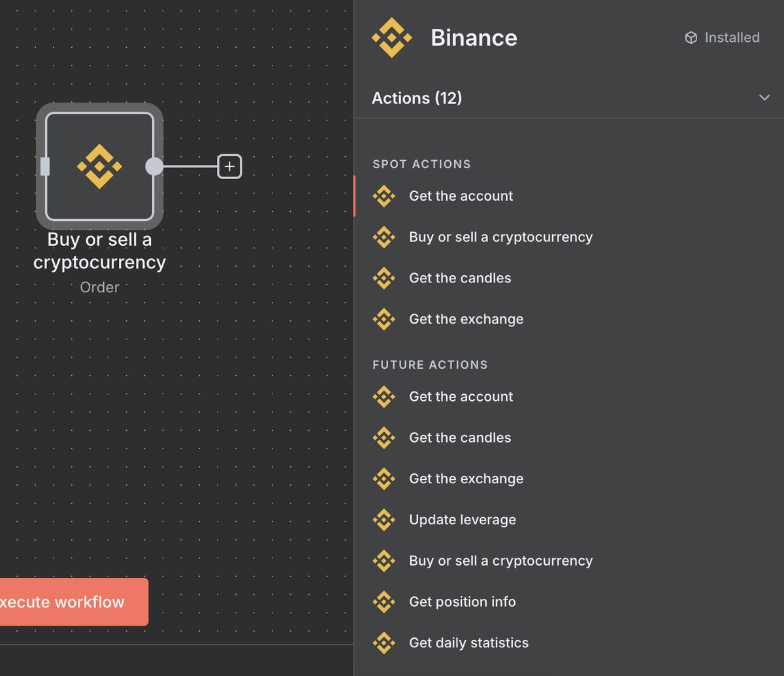Click the Actions (12) header text

(x=417, y=98)
